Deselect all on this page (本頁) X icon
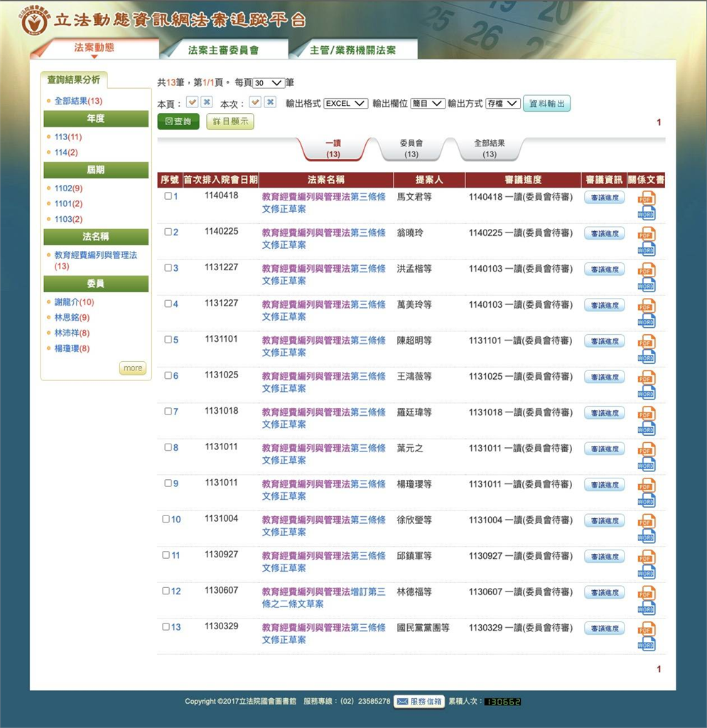707x728 pixels. [207, 102]
